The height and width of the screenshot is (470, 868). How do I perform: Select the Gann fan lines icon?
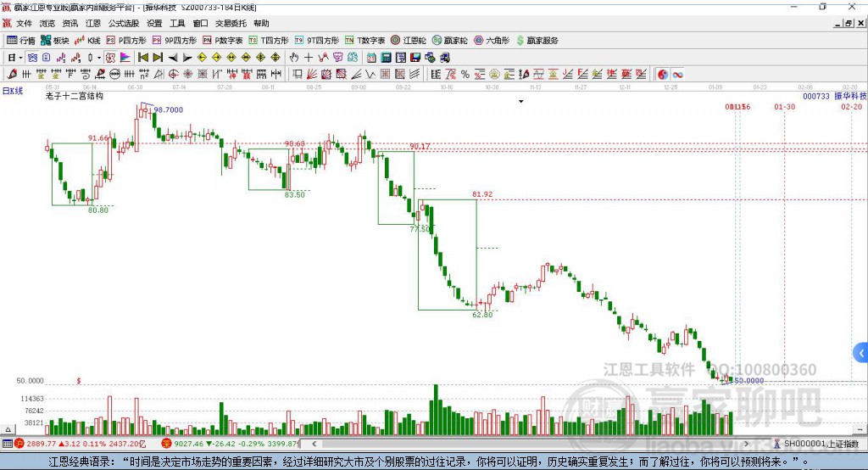311,74
